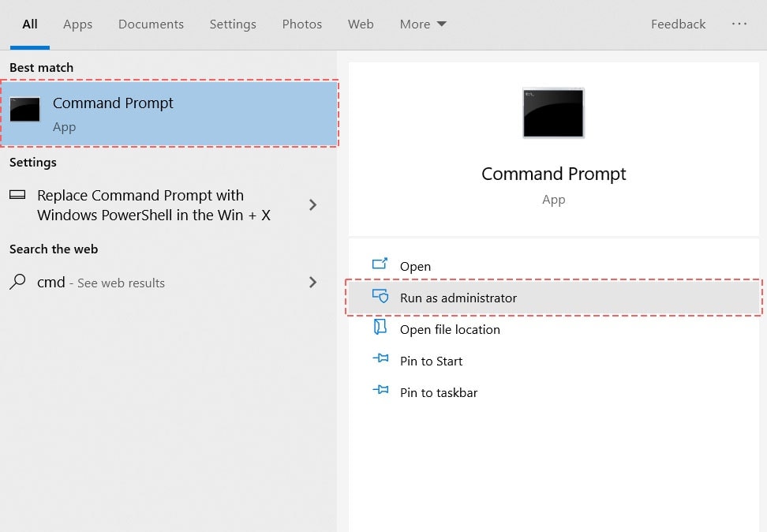
Task: Click the monitor icon beside the PowerShell setting
Action: [17, 195]
